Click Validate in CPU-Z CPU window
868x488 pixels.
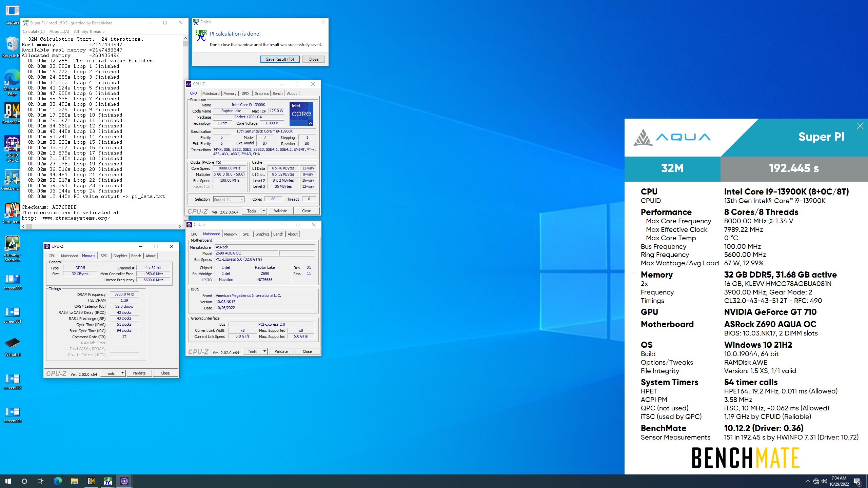point(280,211)
